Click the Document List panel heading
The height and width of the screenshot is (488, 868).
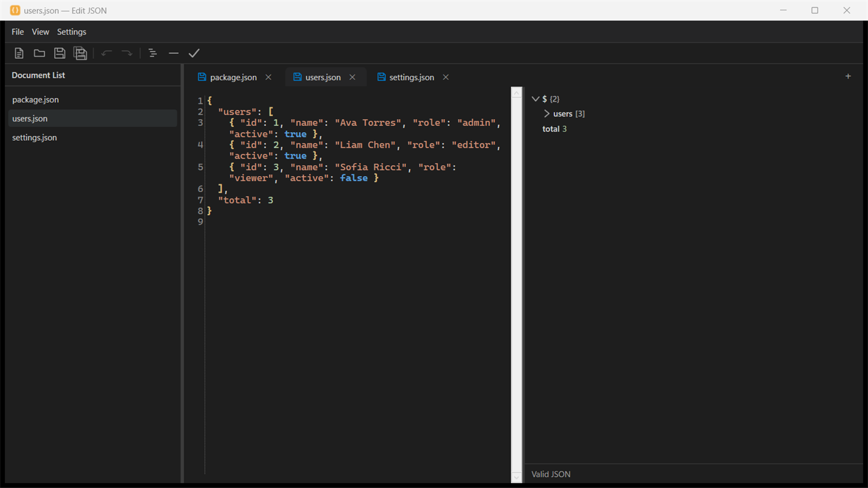pos(38,75)
